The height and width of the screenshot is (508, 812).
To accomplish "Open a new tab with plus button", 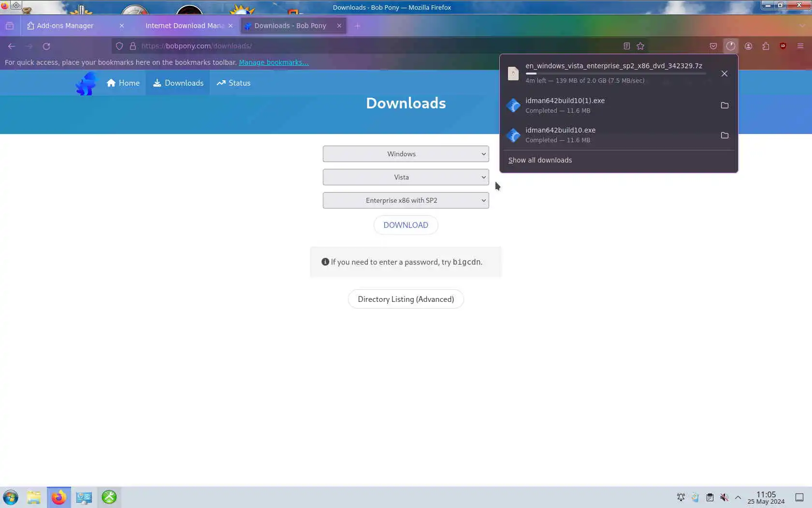I will click(357, 26).
